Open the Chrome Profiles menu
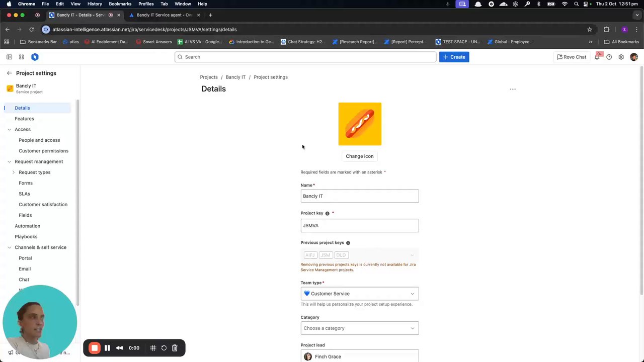The height and width of the screenshot is (362, 644). pyautogui.click(x=146, y=4)
